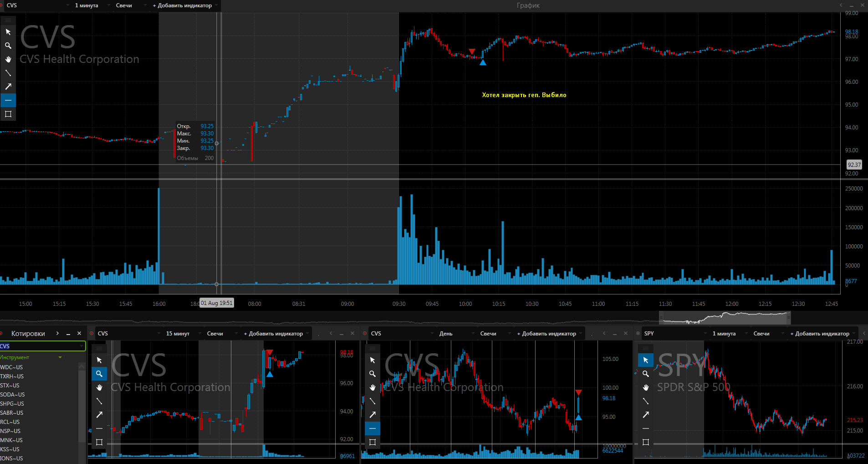This screenshot has height=464, width=868.
Task: Select hand tool in SPY chart
Action: pos(646,387)
